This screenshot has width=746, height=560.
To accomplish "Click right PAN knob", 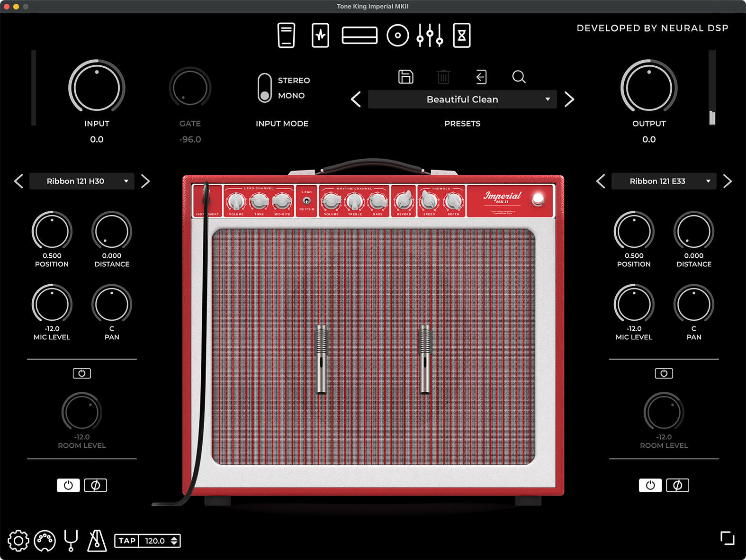I will coord(694,304).
